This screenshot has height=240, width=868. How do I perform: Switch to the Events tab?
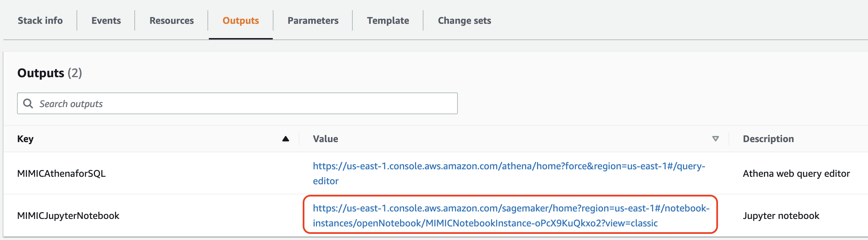(106, 20)
